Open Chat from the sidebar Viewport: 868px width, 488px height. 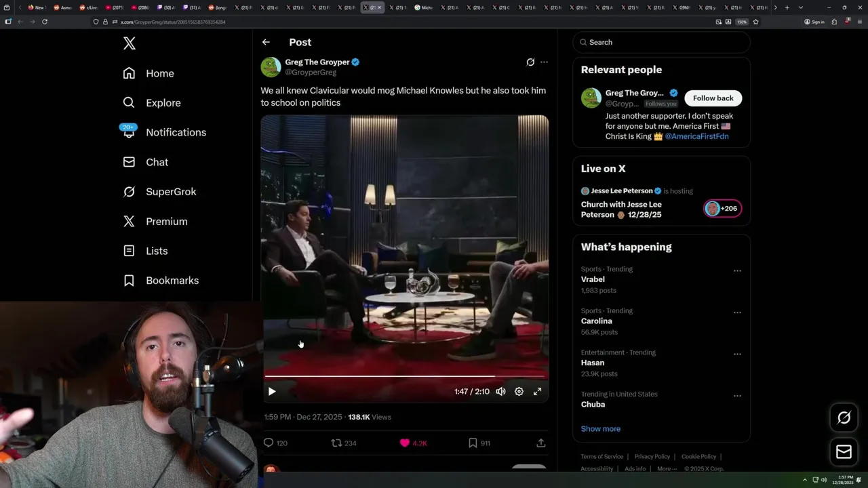(x=145, y=162)
